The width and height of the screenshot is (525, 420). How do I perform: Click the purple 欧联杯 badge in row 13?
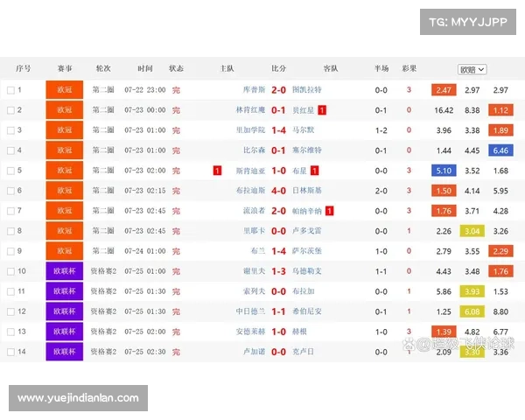point(65,332)
